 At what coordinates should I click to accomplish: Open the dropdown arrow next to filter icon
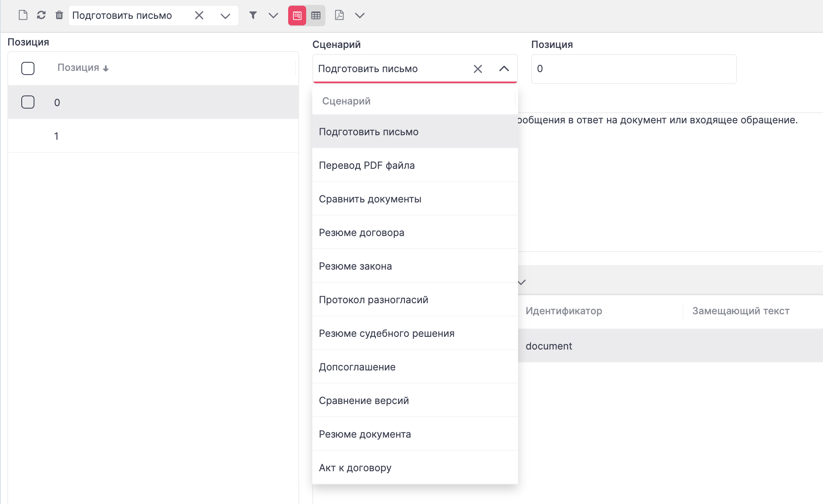click(273, 16)
